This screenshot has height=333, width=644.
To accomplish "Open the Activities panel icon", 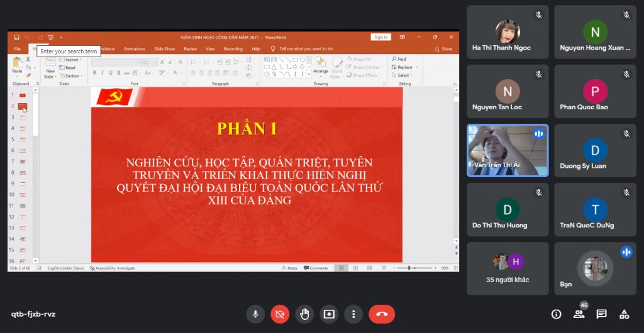I will pos(624,314).
